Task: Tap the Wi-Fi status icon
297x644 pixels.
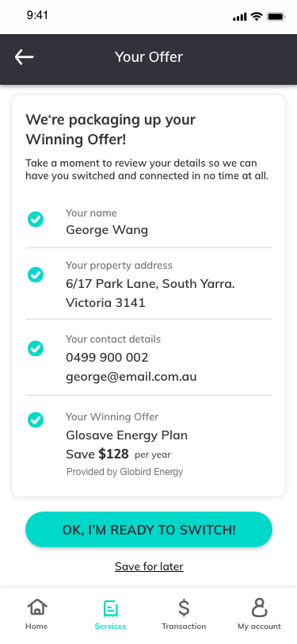Action: (x=257, y=16)
